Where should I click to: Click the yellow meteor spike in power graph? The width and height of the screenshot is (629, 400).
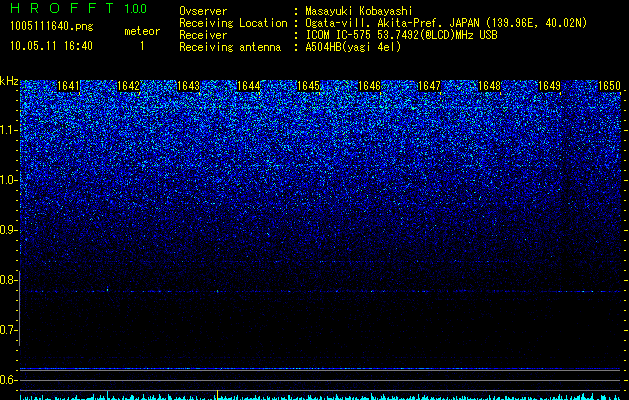(x=217, y=395)
